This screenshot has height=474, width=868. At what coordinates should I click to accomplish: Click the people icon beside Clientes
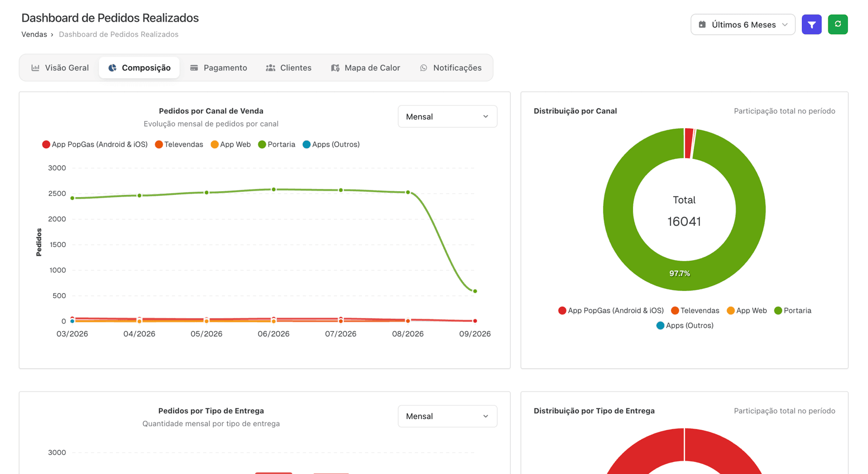270,68
